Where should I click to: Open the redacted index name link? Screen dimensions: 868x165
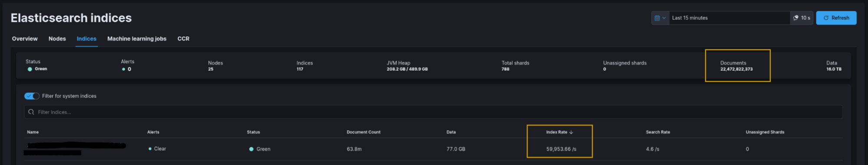(x=75, y=148)
